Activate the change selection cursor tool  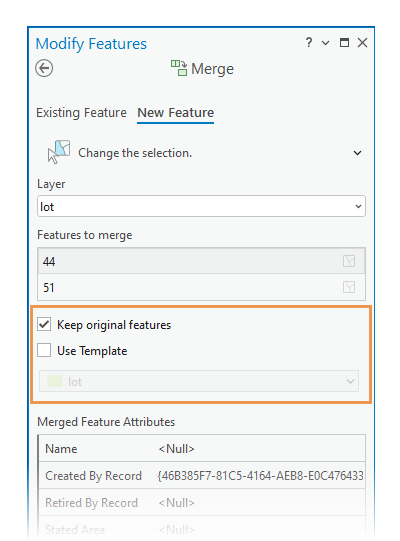pos(59,152)
